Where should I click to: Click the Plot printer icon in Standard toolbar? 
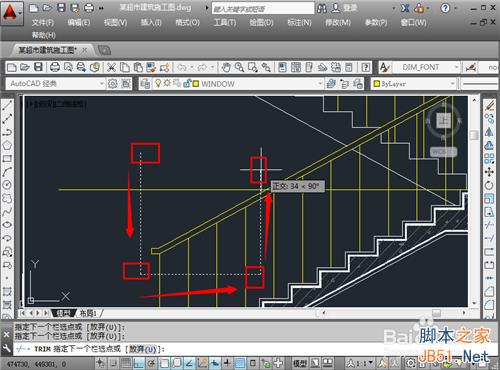(55, 67)
